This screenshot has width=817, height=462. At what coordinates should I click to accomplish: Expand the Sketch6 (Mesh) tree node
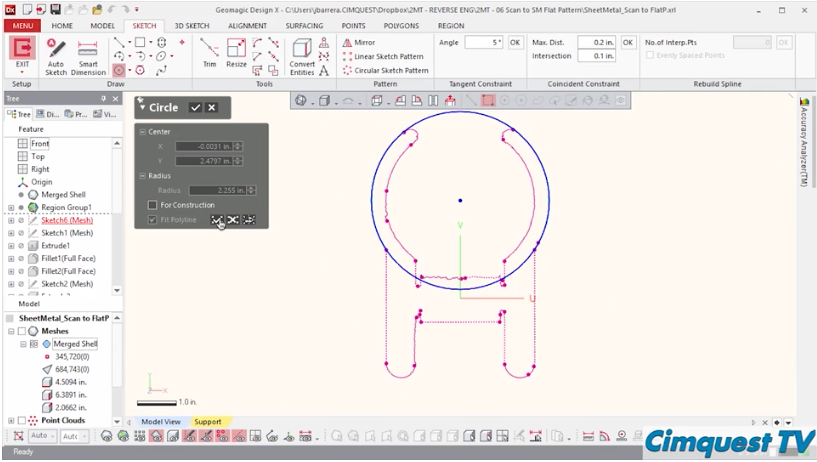pyautogui.click(x=11, y=220)
